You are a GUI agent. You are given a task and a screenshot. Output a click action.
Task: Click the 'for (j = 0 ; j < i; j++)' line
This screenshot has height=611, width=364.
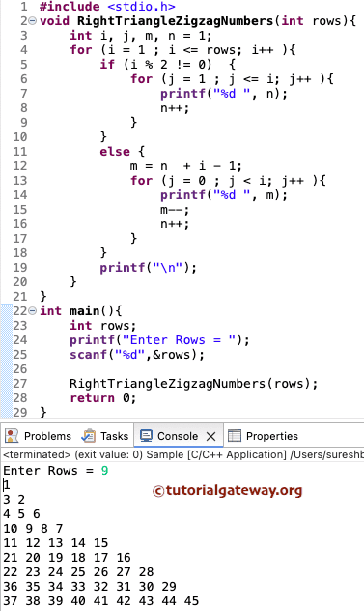point(228,181)
